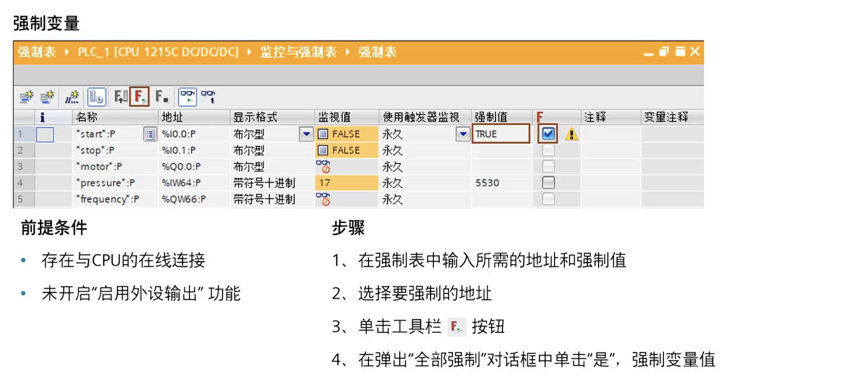The height and width of the screenshot is (381, 868).
Task: Open the tag picker icon beside "start":P
Action: coord(150,134)
